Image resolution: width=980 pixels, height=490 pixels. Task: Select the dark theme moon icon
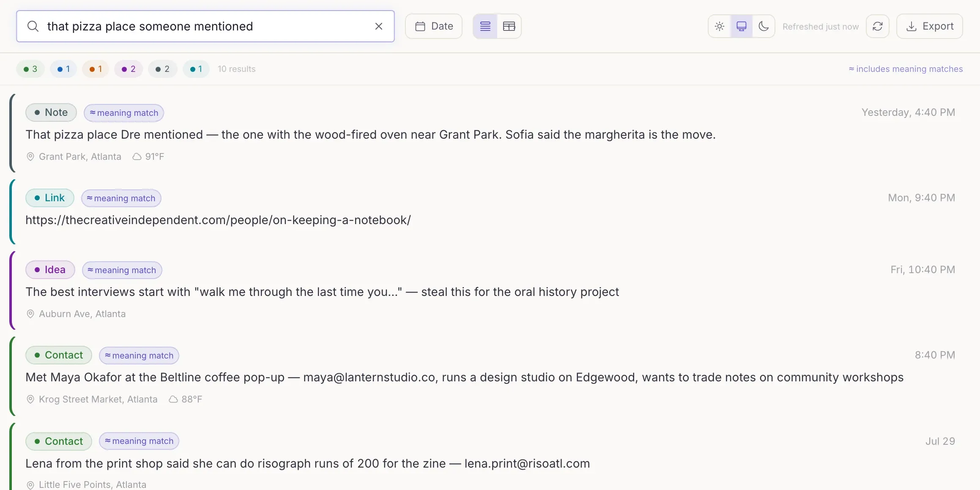(764, 26)
